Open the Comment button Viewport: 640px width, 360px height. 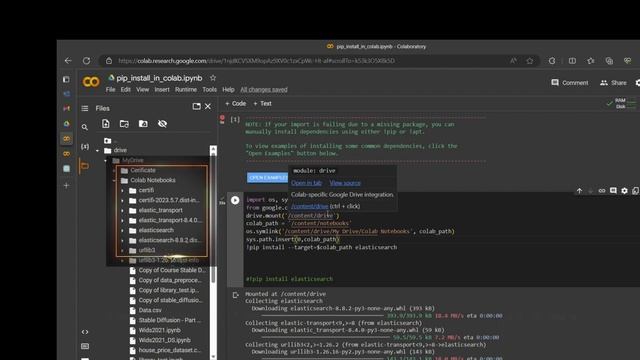(570, 83)
